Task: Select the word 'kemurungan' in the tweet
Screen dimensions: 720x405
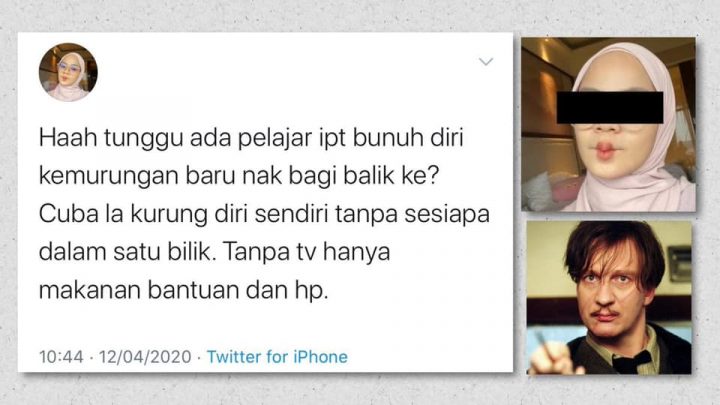Action: [x=108, y=175]
